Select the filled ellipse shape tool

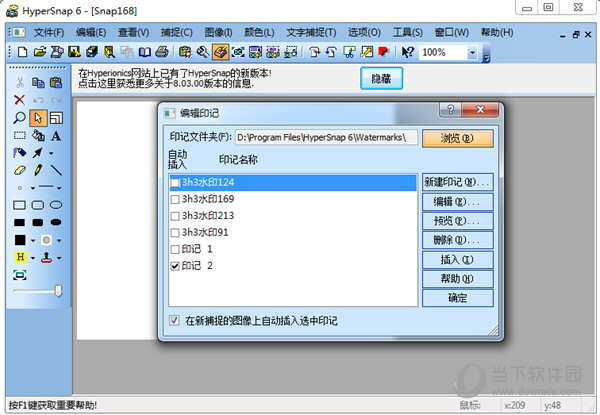click(x=56, y=222)
